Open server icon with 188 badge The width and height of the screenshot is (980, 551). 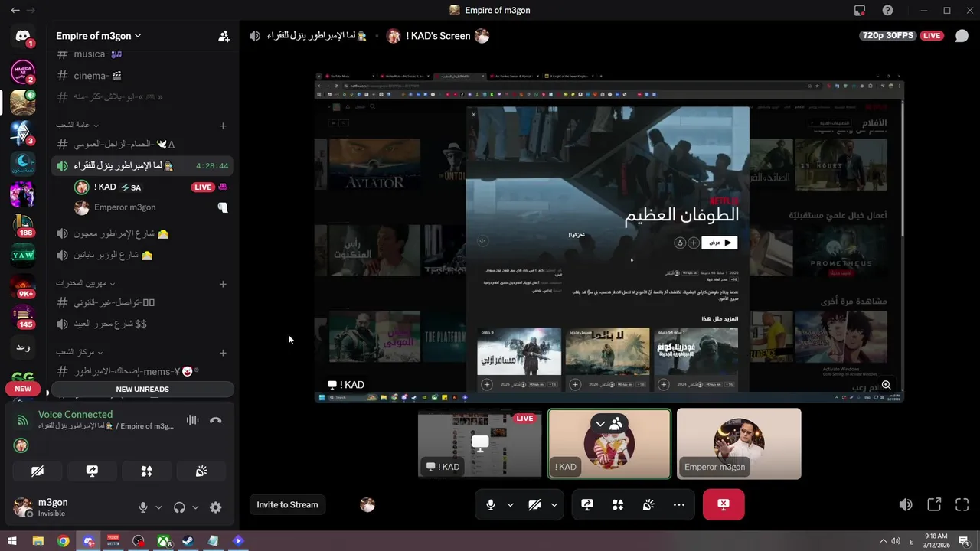pyautogui.click(x=23, y=224)
